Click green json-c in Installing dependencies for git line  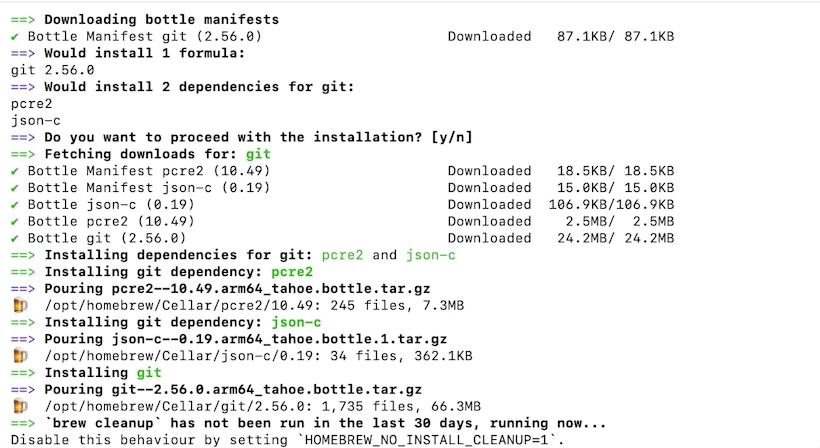pyautogui.click(x=430, y=255)
